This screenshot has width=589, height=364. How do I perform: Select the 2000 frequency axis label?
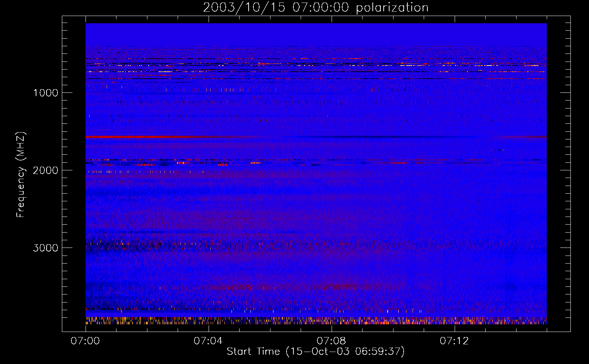[46, 170]
